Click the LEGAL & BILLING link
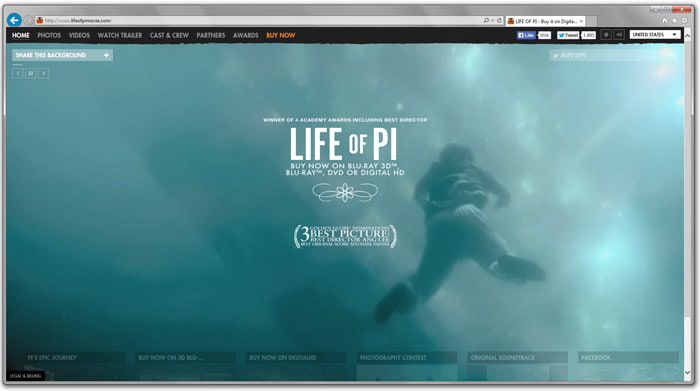Image resolution: width=700 pixels, height=391 pixels. (25, 376)
